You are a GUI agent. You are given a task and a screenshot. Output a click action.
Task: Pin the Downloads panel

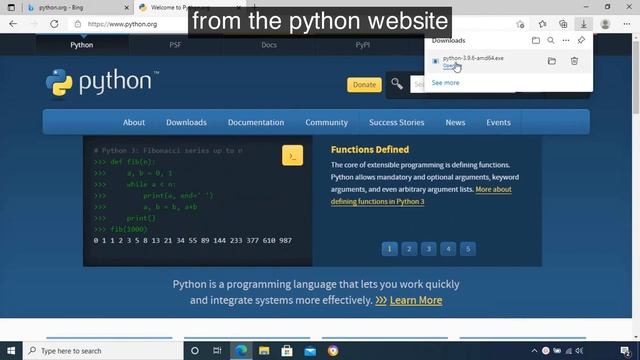coord(581,40)
